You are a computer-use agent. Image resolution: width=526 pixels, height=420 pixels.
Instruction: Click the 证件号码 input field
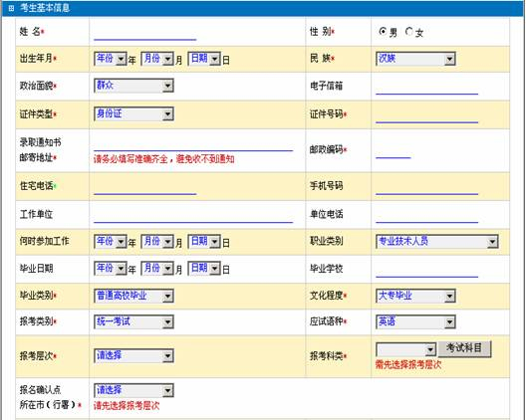(x=426, y=116)
